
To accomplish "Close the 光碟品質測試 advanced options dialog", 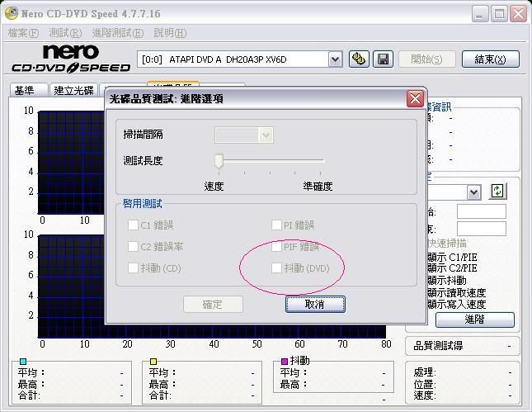I will (x=415, y=98).
